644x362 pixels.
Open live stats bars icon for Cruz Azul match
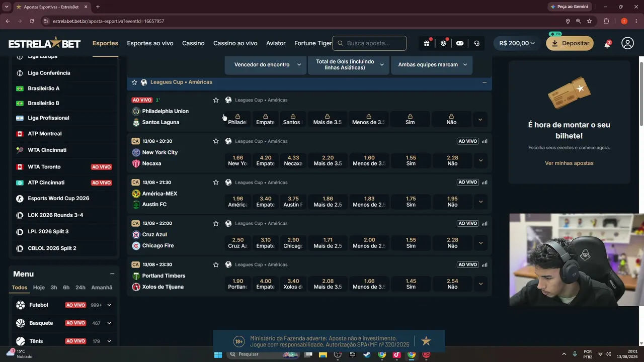click(x=485, y=223)
